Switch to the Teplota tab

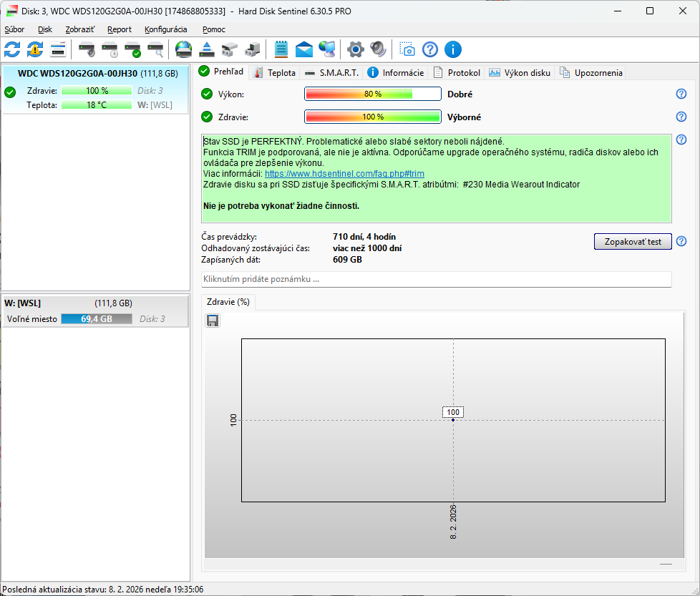click(275, 73)
